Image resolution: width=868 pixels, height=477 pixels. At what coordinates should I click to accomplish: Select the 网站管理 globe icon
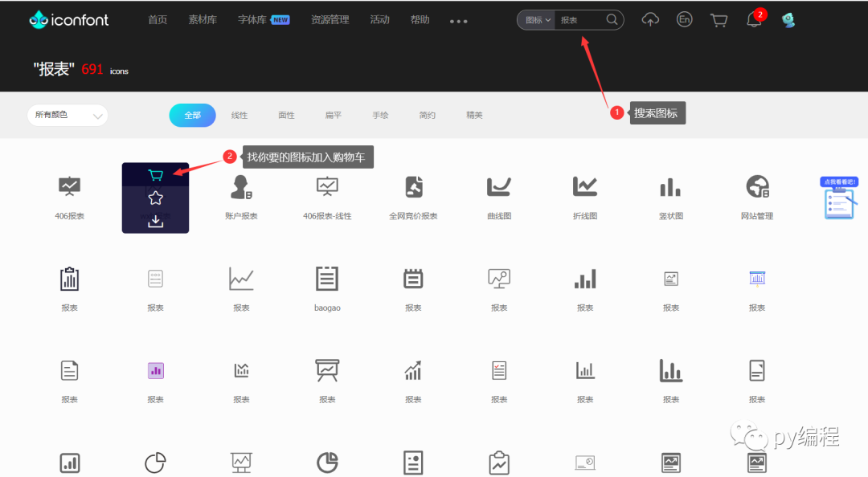pyautogui.click(x=757, y=186)
